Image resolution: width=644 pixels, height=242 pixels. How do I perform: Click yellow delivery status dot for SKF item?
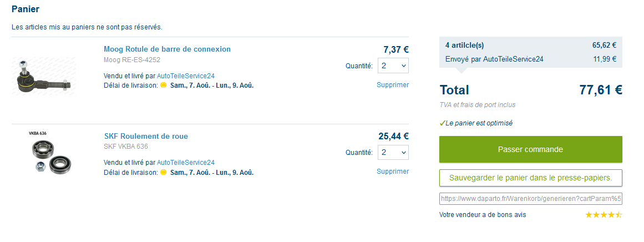(x=164, y=173)
